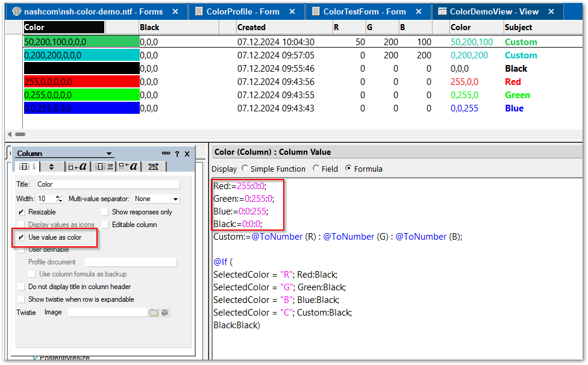This screenshot has height=365, width=588.
Task: Open the Date/Time format tab icon
Action: point(128,166)
